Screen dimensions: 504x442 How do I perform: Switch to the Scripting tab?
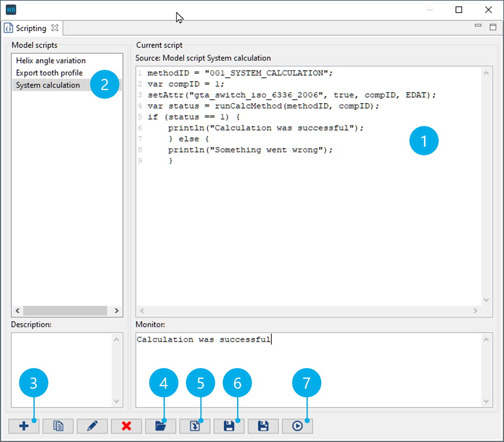31,28
